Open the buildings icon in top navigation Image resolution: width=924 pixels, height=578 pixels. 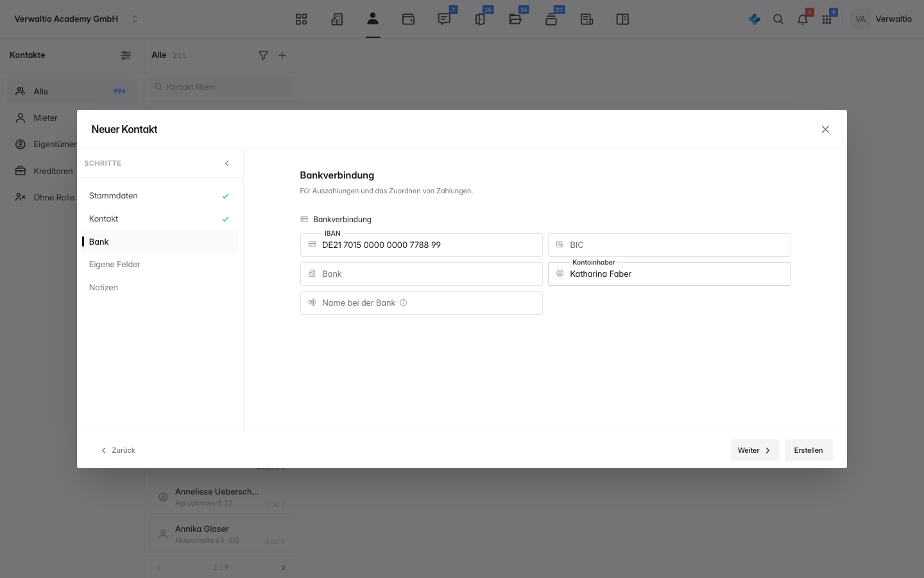(337, 19)
